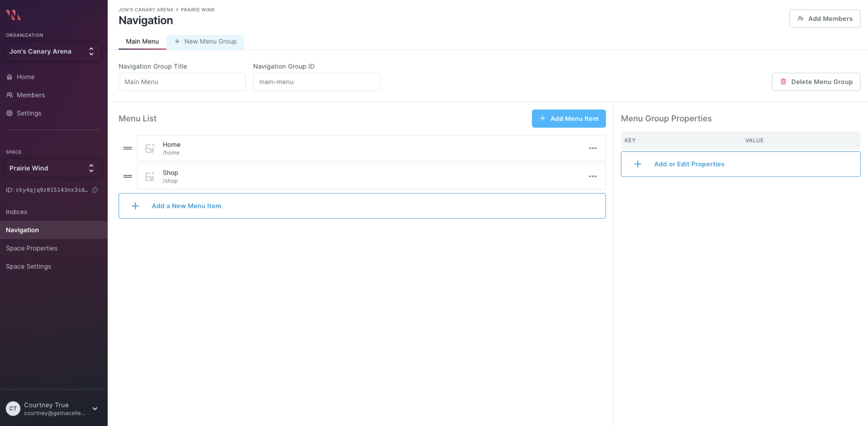Click the image placeholder icon for Shop
Viewport: 868px width, 426px height.
[150, 176]
